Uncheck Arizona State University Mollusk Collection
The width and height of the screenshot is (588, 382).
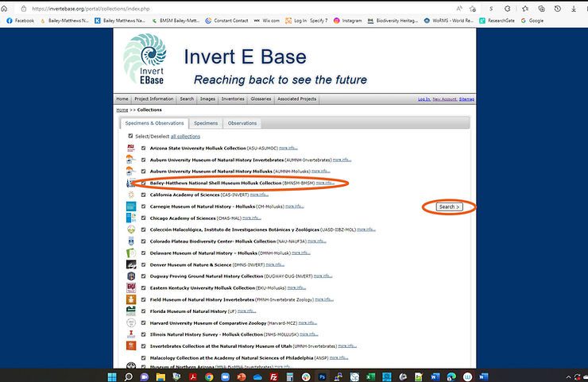pyautogui.click(x=143, y=148)
